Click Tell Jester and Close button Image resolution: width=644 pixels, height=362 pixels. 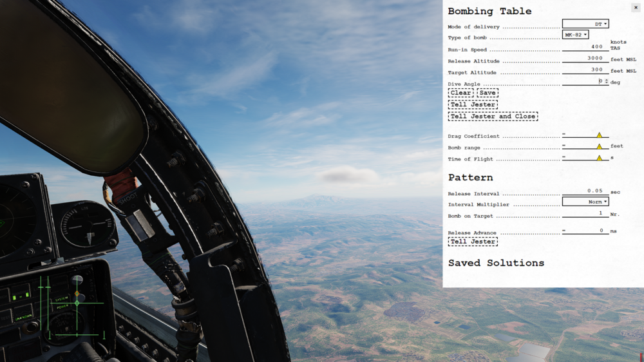[x=493, y=117]
